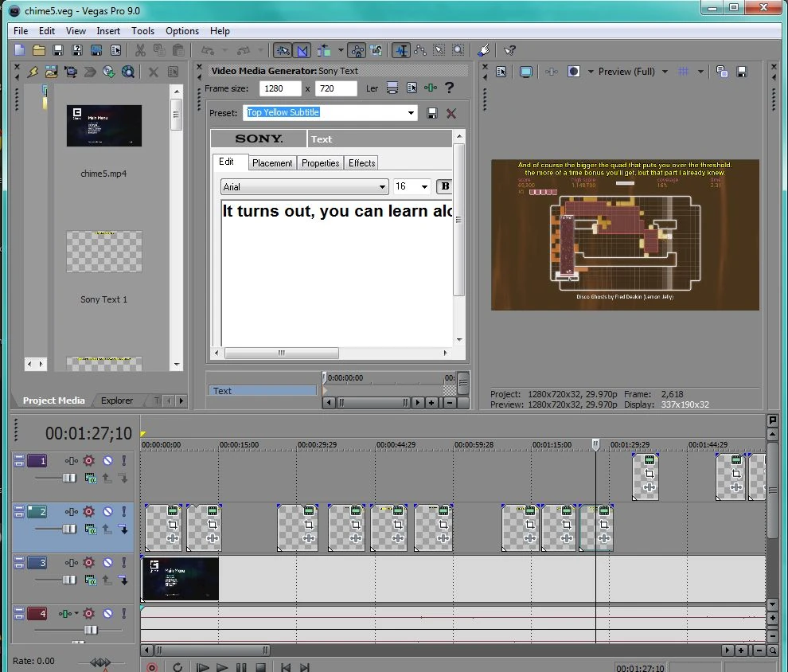Open the folder icon to open a project
The image size is (788, 672).
coord(38,50)
